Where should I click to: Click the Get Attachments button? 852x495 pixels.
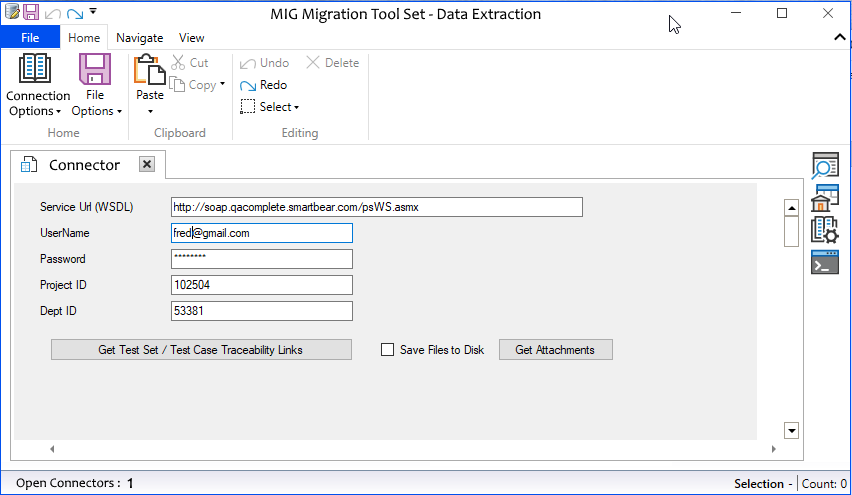(556, 350)
